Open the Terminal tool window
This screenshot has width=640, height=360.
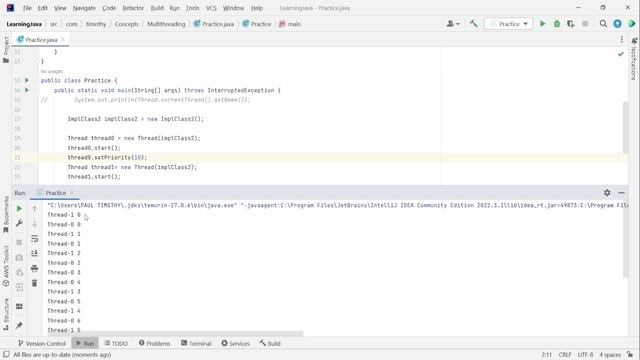(x=196, y=343)
